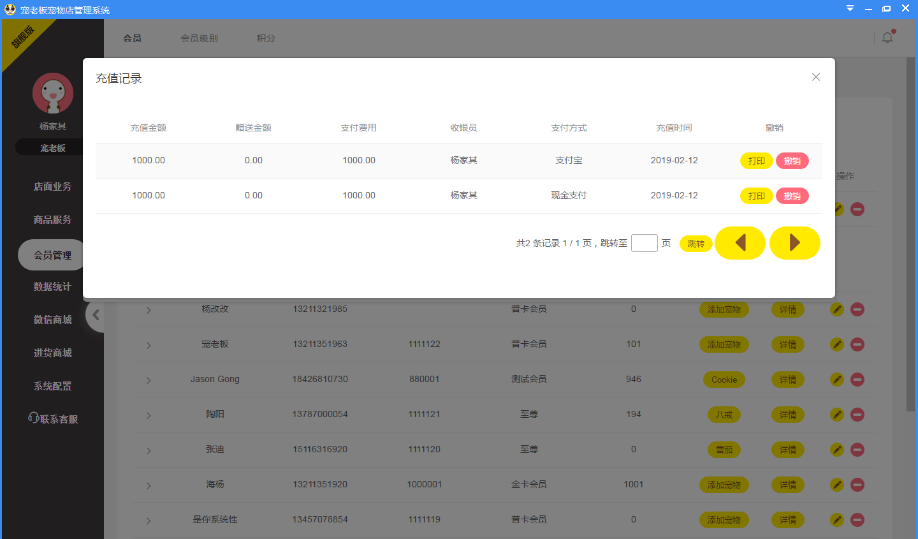Expand the 杨改改 member row
Image resolution: width=918 pixels, height=539 pixels.
click(x=149, y=310)
